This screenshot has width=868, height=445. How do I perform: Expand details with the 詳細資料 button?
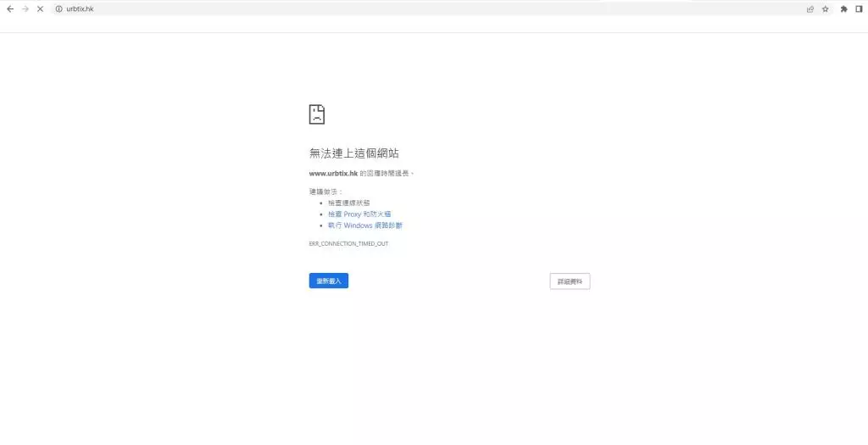570,281
